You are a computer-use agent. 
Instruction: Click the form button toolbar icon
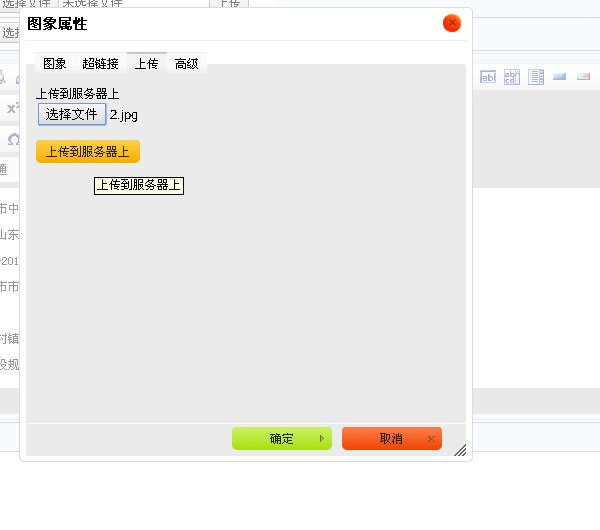[x=560, y=77]
